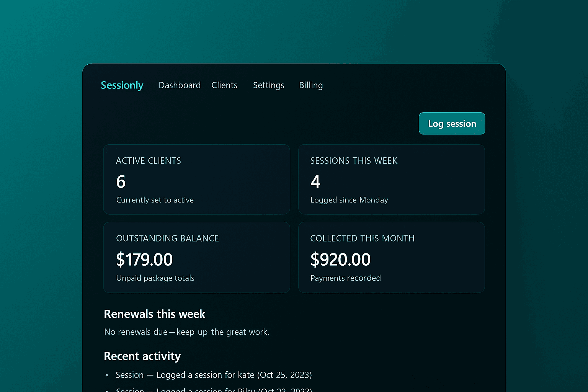Click the 'Unpaid package totals' caption
This screenshot has width=588, height=392.
(x=155, y=278)
